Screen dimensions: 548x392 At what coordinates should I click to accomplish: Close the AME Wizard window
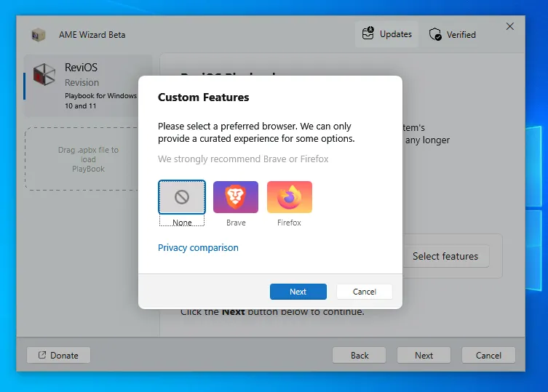pyautogui.click(x=510, y=26)
